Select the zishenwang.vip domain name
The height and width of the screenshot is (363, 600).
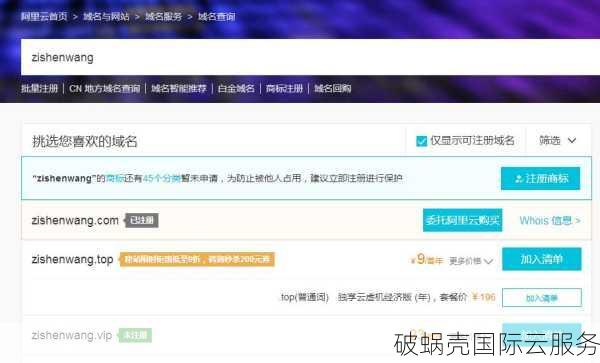click(x=72, y=335)
